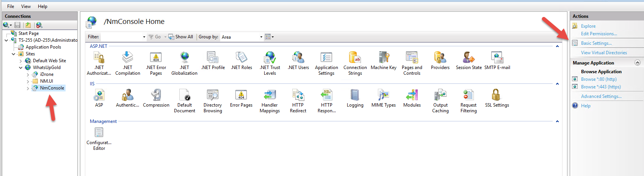The width and height of the screenshot is (644, 176).
Task: Open the View menu
Action: (26, 6)
